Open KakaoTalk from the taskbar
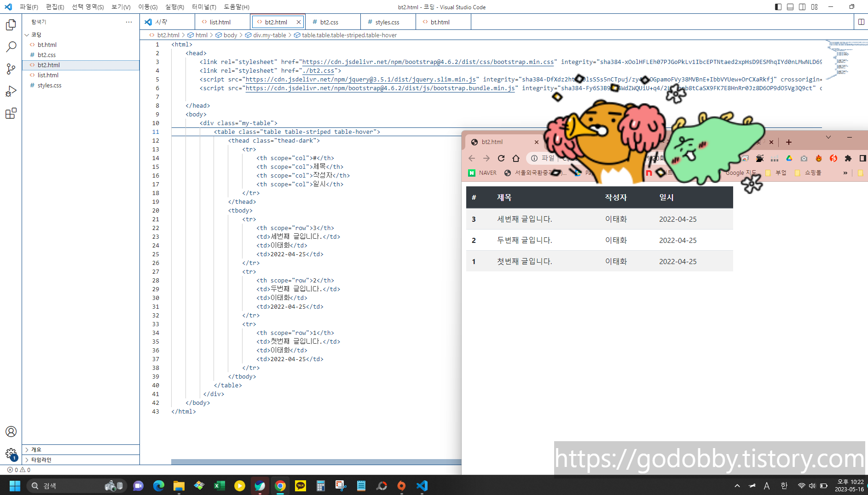This screenshot has width=868, height=495. coord(301,486)
